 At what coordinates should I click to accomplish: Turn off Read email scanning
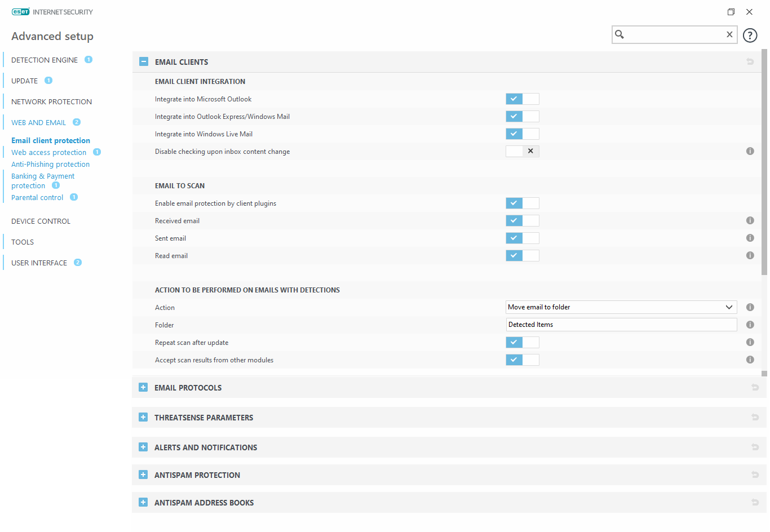(x=523, y=256)
